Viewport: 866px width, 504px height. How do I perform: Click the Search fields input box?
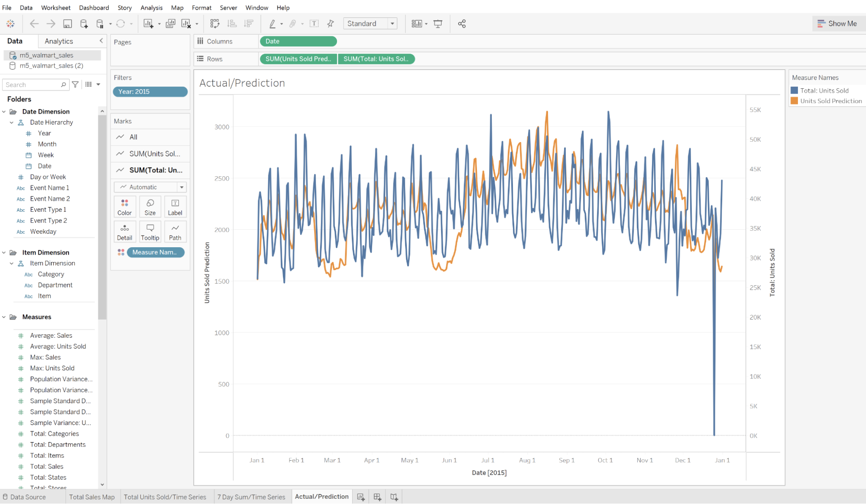32,84
